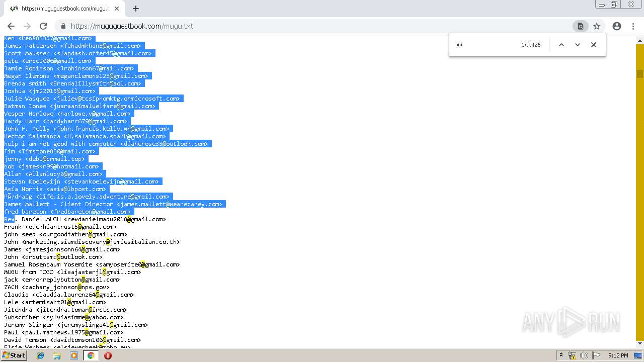The width and height of the screenshot is (644, 362).
Task: Open the find-in-page search icon in address bar
Action: click(580, 26)
